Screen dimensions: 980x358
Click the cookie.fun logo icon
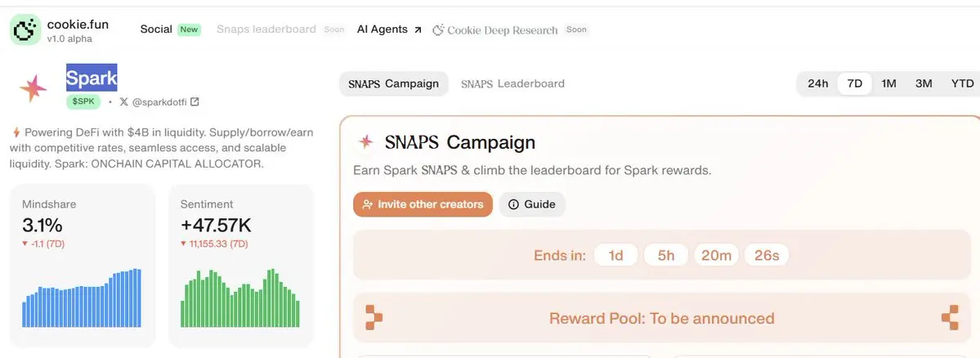(25, 29)
